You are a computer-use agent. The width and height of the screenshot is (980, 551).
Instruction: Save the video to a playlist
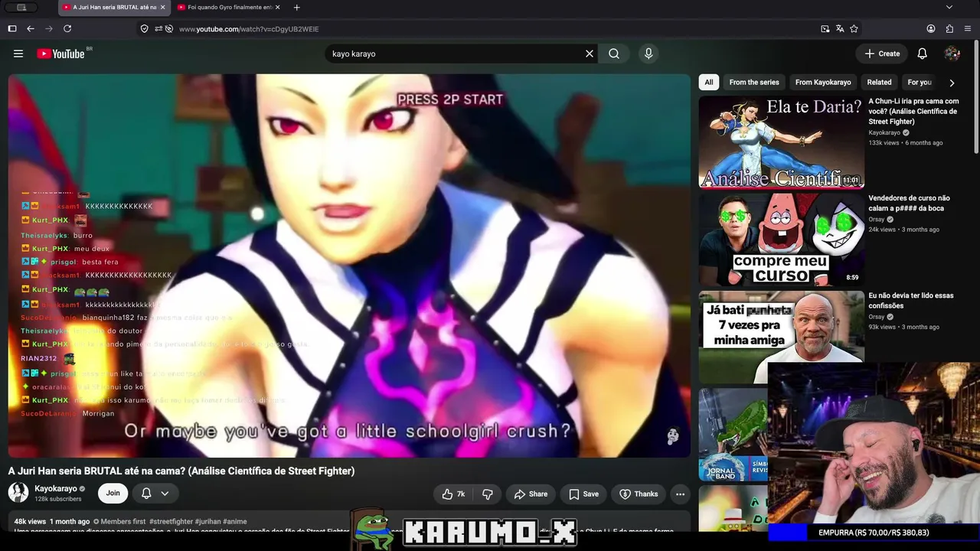[x=583, y=494]
